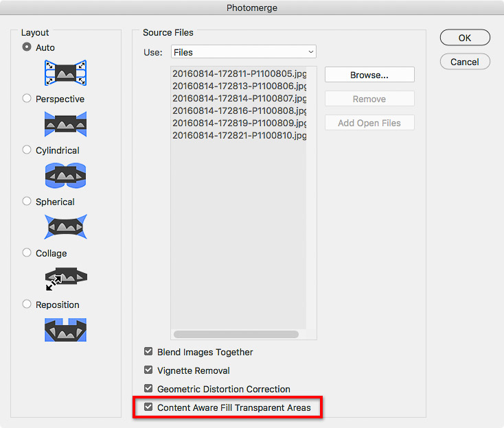The width and height of the screenshot is (504, 428).
Task: Pick the Collage layout radio button
Action: point(27,252)
